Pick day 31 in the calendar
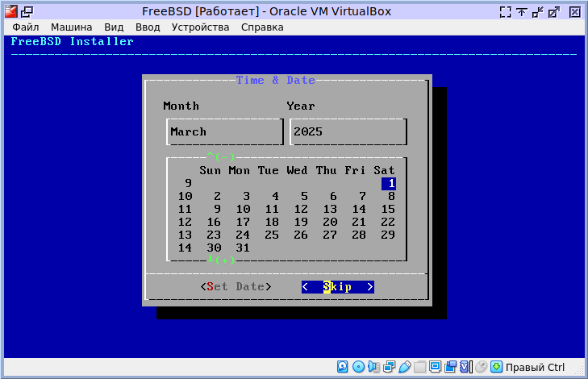The width and height of the screenshot is (588, 379). (243, 248)
